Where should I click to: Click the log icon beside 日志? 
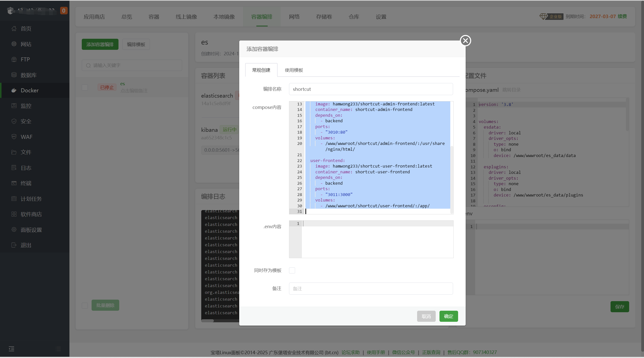click(14, 168)
